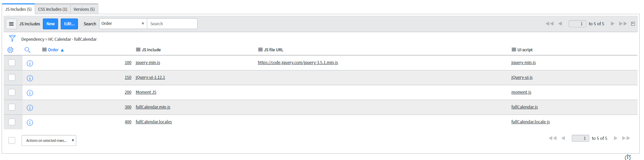644x160 pixels.
Task: Click the Search text field
Action: 172,24
